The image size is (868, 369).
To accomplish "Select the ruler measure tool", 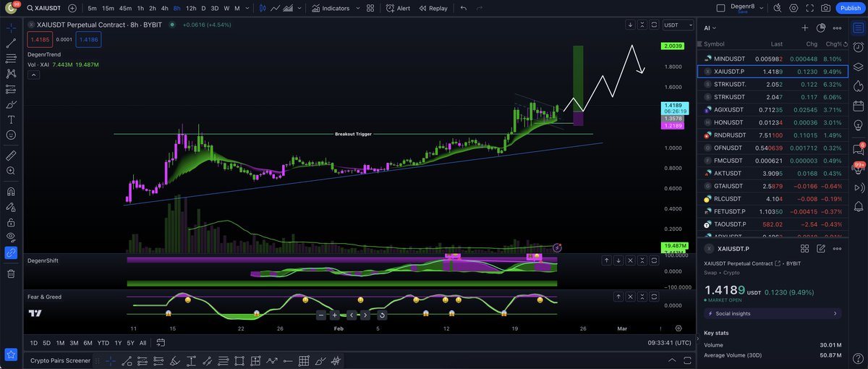I will (11, 155).
